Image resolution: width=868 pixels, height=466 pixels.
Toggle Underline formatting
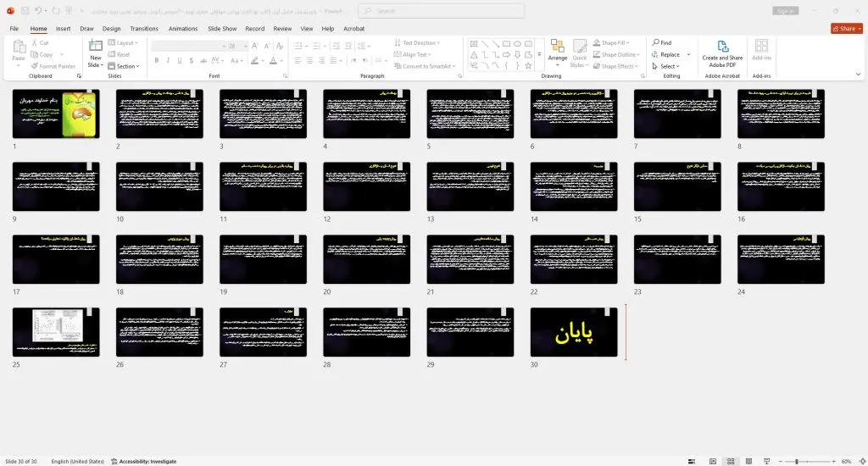pyautogui.click(x=180, y=60)
